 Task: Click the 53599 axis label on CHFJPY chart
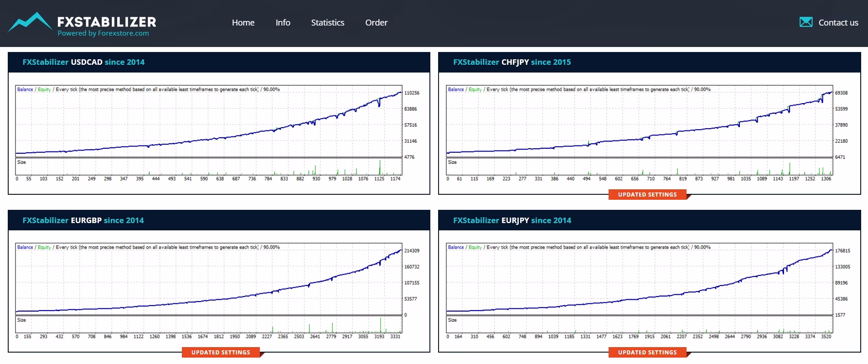[842, 109]
